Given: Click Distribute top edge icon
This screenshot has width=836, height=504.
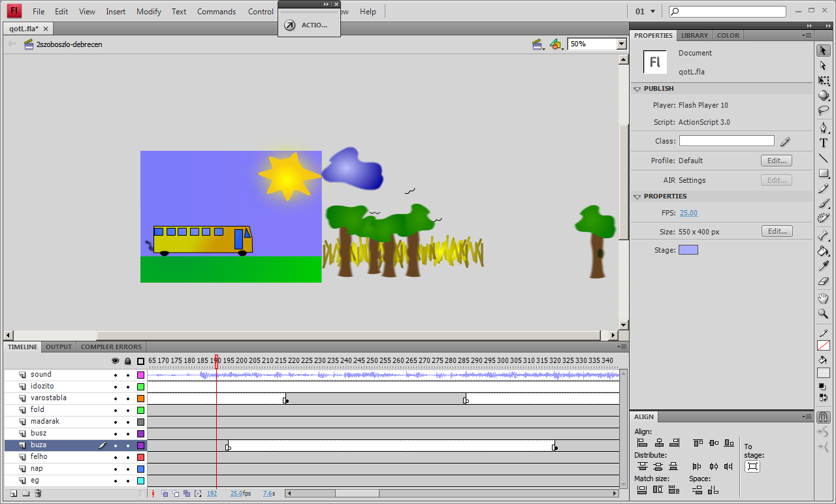Looking at the screenshot, I should coord(642,466).
